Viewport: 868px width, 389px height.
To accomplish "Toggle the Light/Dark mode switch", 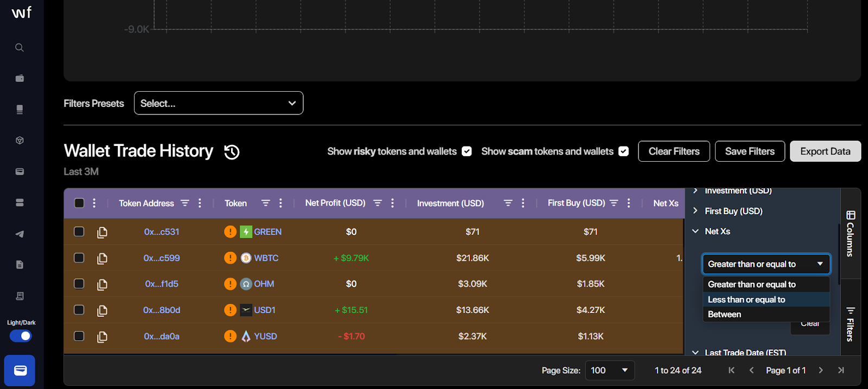I will (x=21, y=336).
